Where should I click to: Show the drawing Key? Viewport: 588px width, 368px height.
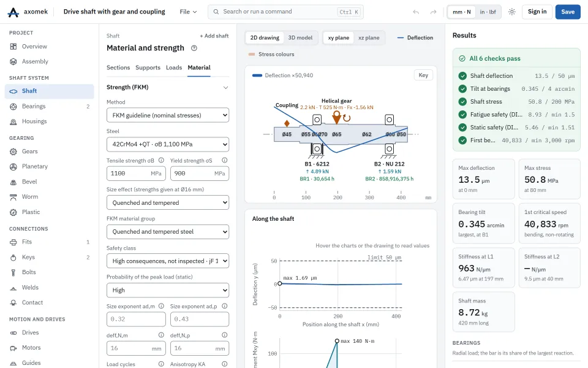pos(423,75)
